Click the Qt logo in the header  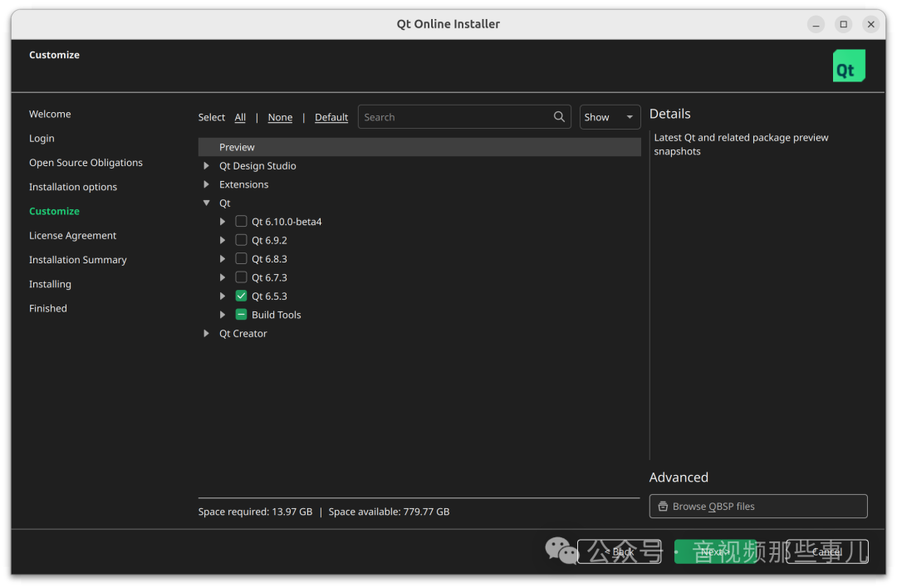coord(848,66)
